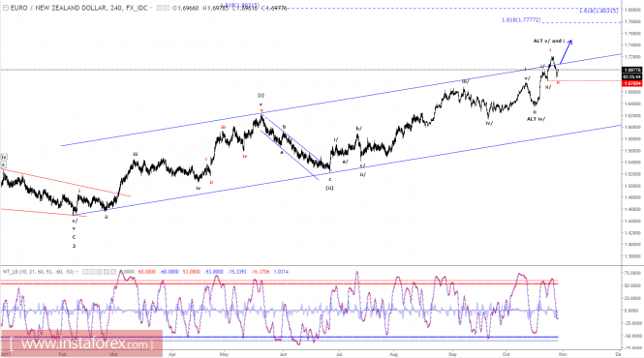Click the 1.0314 indicator value
The width and height of the screenshot is (644, 358).
point(281,271)
